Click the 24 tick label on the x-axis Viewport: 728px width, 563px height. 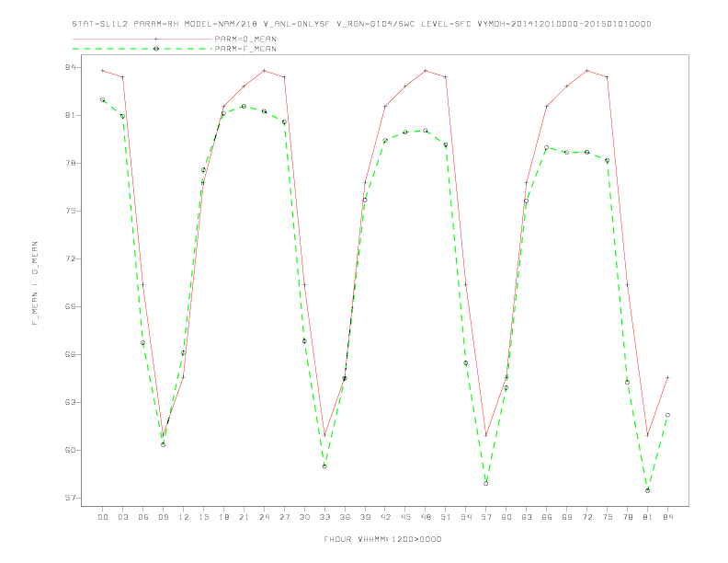click(x=264, y=517)
